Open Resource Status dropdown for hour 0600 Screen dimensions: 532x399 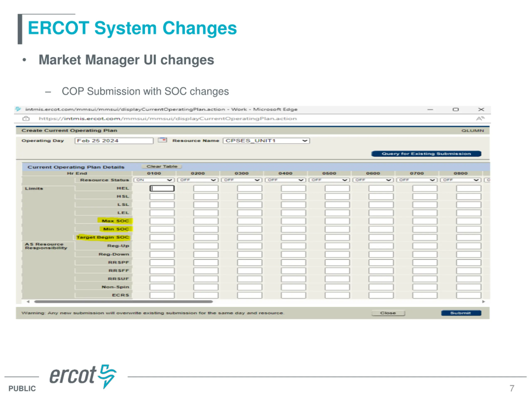[x=373, y=180]
